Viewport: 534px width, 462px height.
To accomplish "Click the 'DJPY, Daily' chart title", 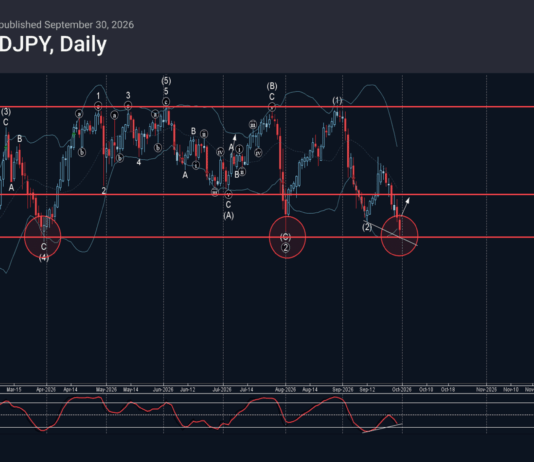I will 53,45.
